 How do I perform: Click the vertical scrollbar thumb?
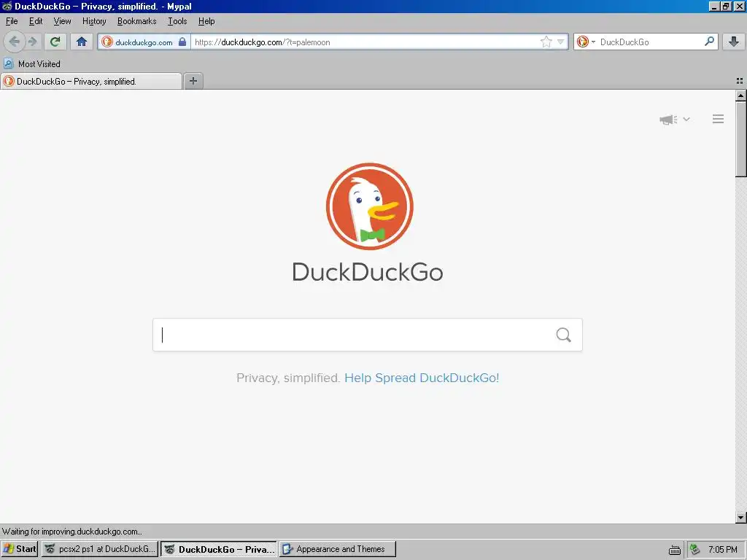(x=740, y=139)
